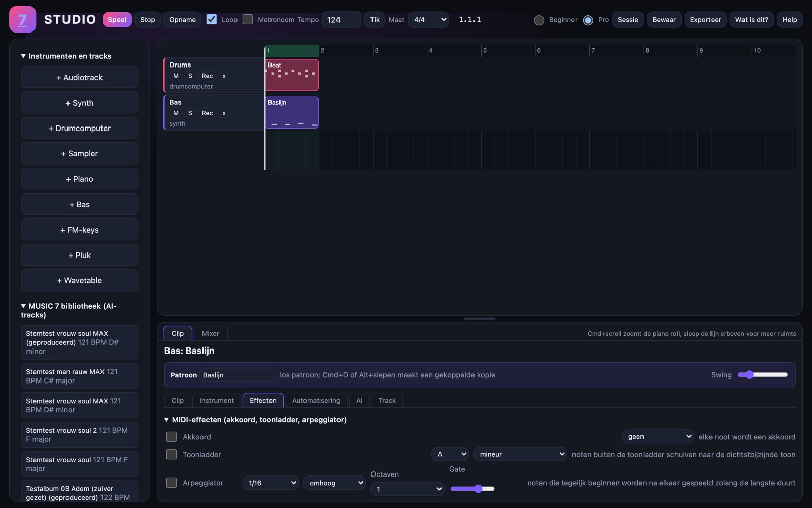The width and height of the screenshot is (812, 508).
Task: Add an FM-keys track
Action: pos(79,230)
